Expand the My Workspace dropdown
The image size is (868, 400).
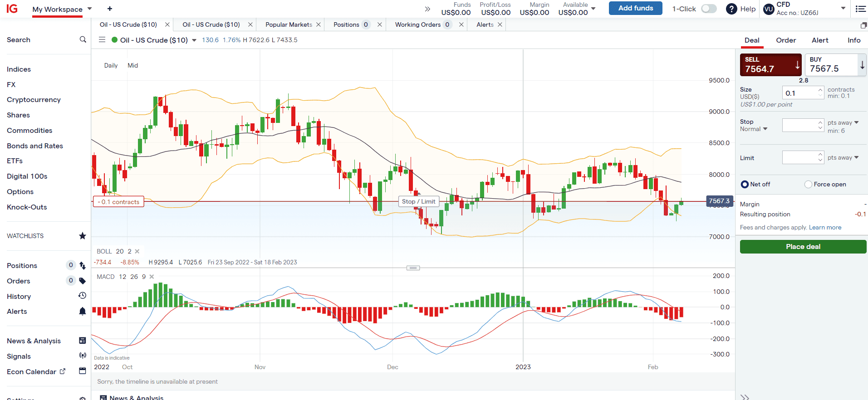[89, 9]
